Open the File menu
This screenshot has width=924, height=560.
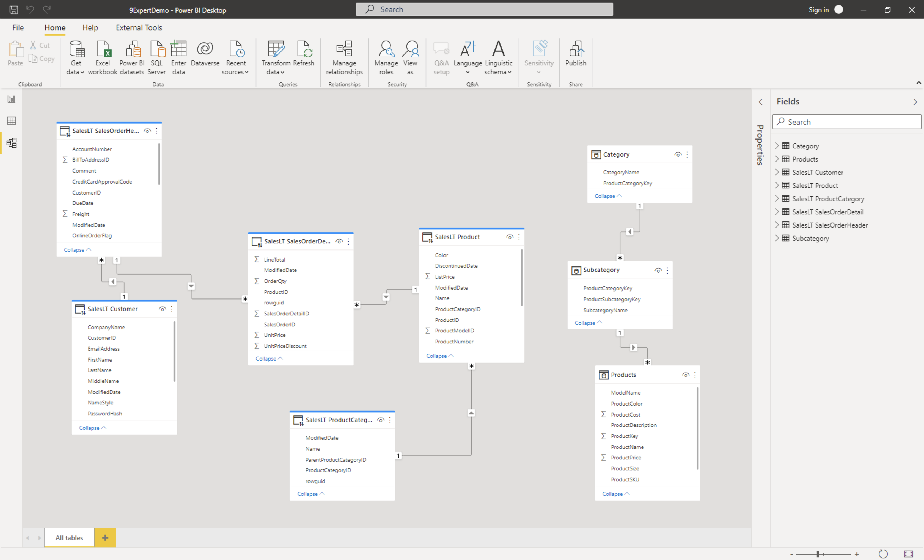[x=18, y=27]
